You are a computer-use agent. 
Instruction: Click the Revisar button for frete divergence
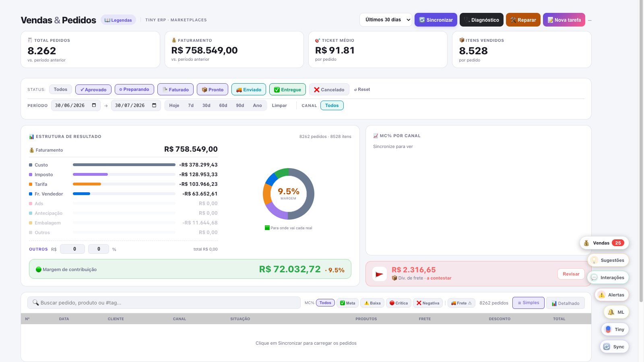tap(571, 274)
